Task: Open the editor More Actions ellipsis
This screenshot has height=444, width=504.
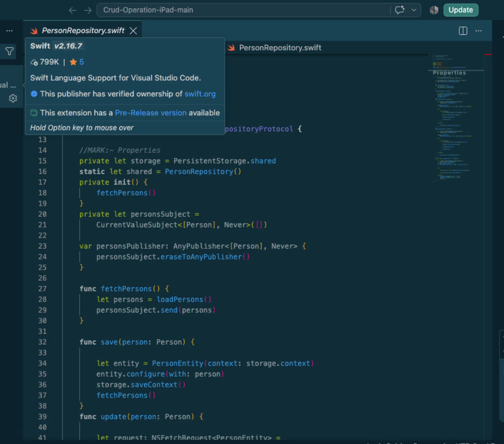Action: pos(478,31)
